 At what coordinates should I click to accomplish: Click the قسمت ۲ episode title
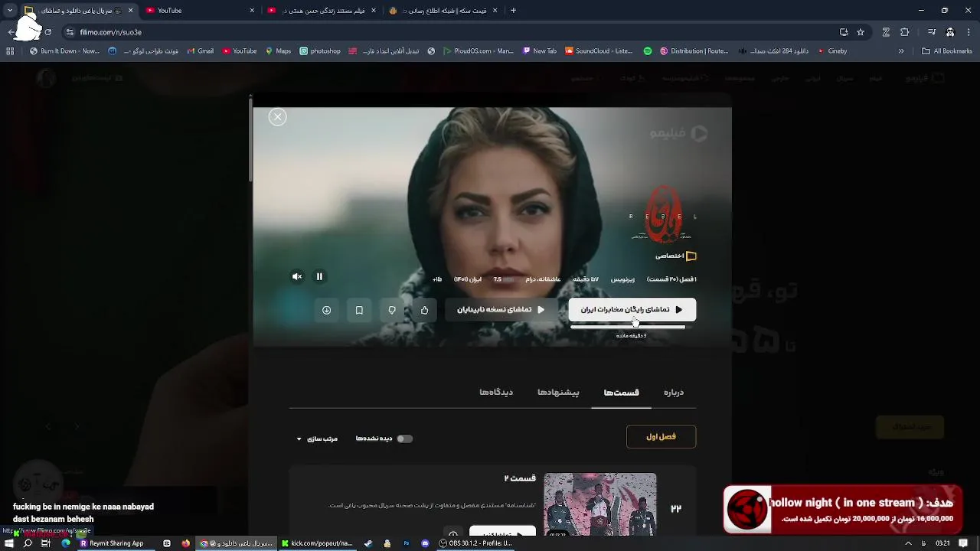[520, 478]
